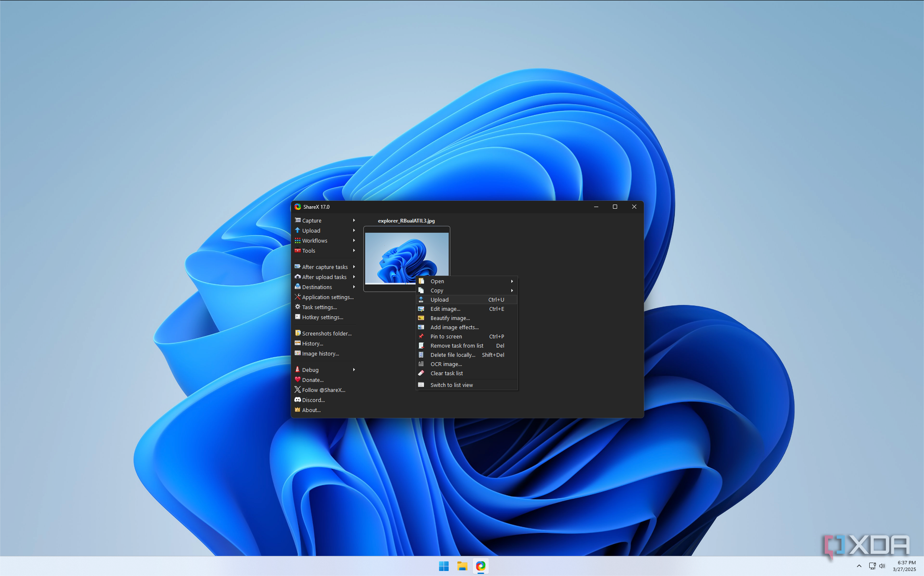The image size is (924, 576).
Task: Open File Explorer from the taskbar
Action: [x=462, y=566]
